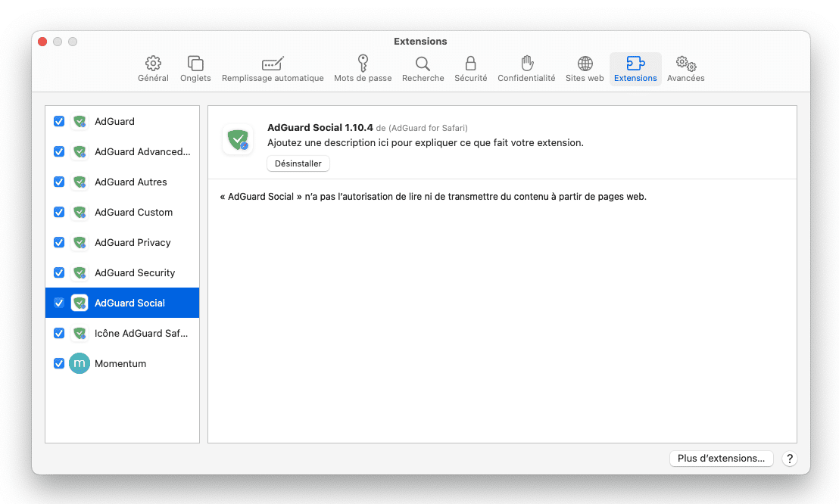Switch to the Sites web tab label

click(x=585, y=78)
